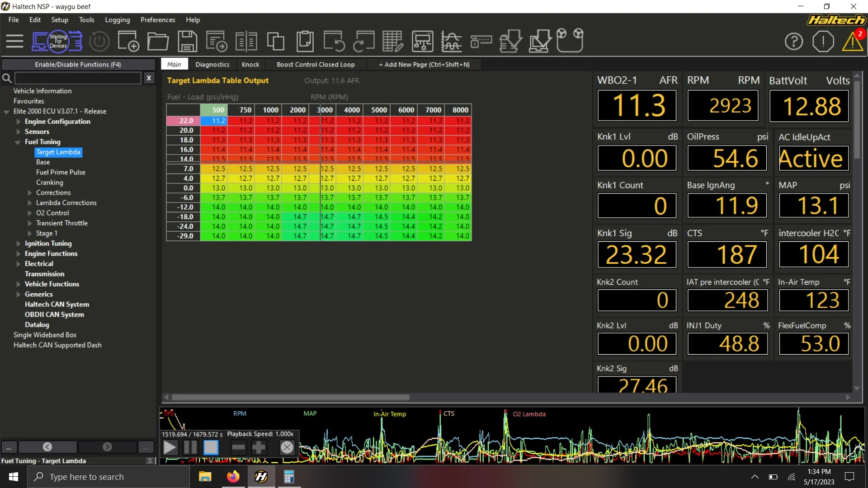
Task: Play the datalog playback
Action: [x=170, y=447]
